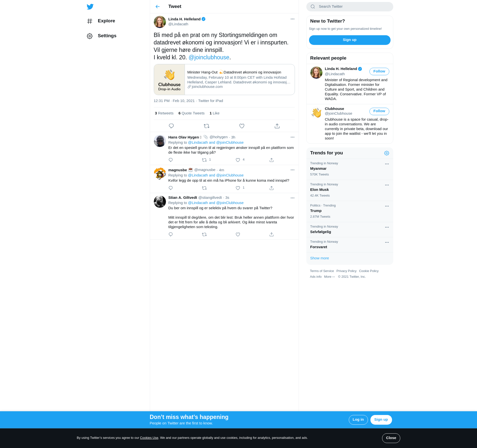Image resolution: width=477 pixels, height=448 pixels.
Task: View the 3 Retweets list
Action: tap(164, 113)
